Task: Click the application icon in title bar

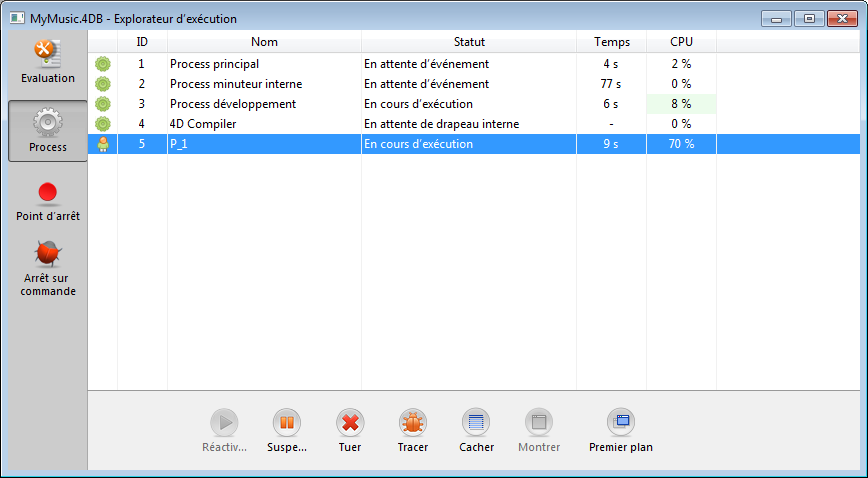Action: [17, 18]
